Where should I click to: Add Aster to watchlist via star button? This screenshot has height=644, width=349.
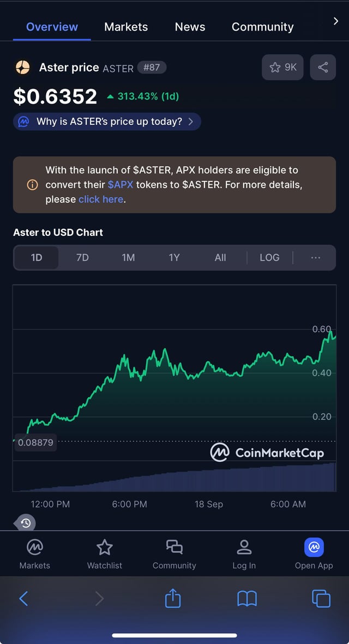pos(282,67)
